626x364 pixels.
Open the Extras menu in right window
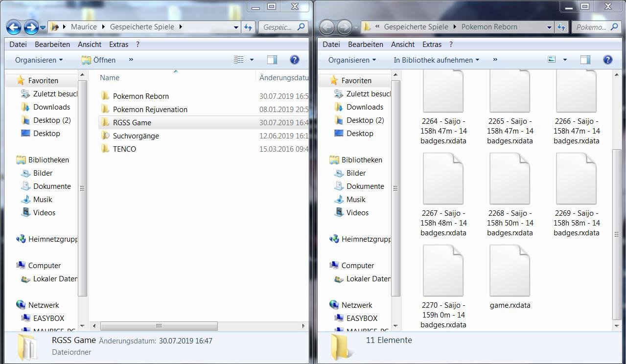tap(432, 44)
